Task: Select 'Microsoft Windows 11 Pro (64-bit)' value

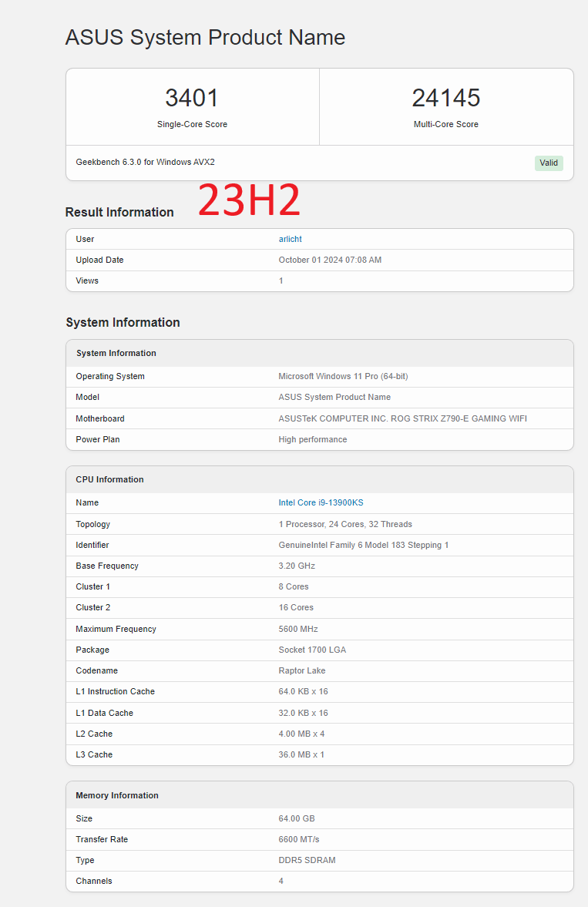Action: 343,376
